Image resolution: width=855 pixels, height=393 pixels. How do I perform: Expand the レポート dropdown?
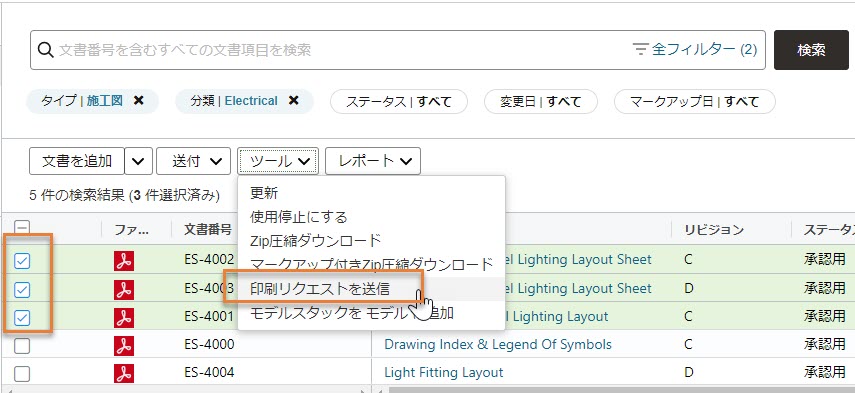click(x=372, y=161)
